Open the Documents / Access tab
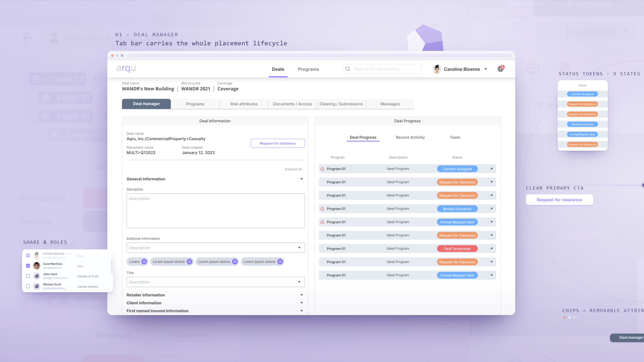This screenshot has width=644, height=362. tap(292, 104)
